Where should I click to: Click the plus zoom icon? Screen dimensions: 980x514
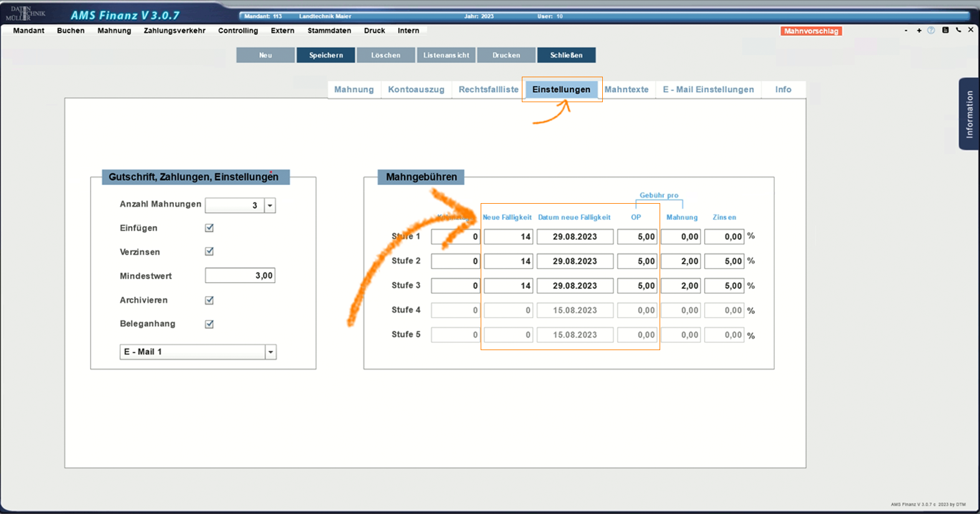919,31
